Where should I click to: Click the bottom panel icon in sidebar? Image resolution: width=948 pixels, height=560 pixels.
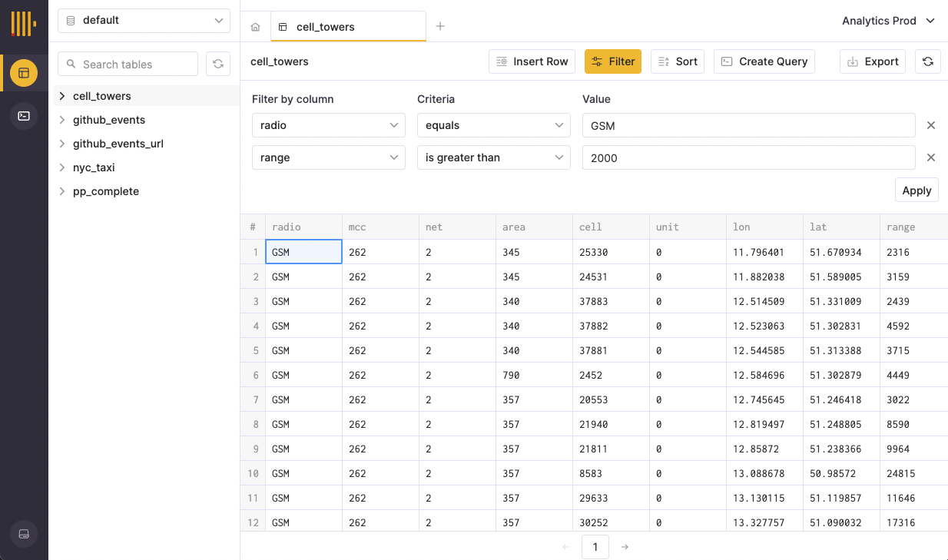click(x=24, y=534)
